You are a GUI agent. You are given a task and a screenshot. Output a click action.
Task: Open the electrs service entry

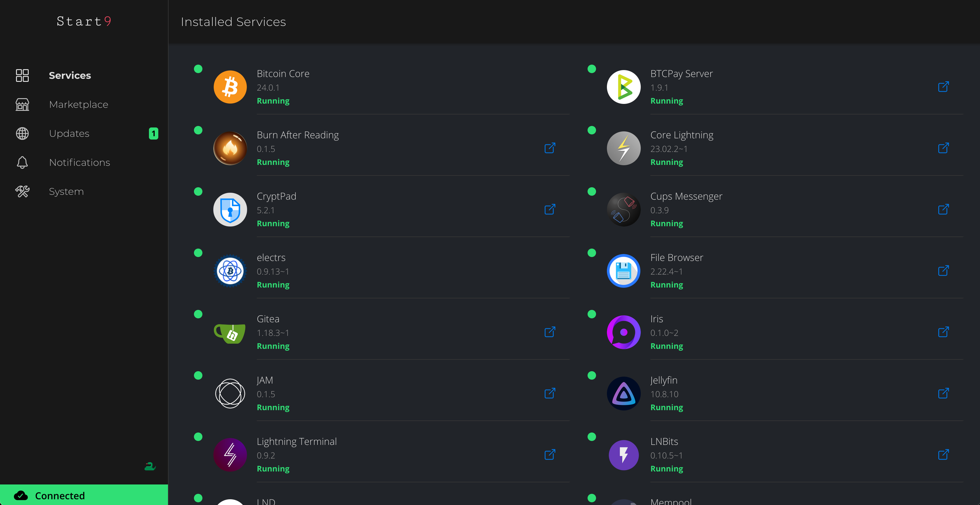(x=382, y=271)
